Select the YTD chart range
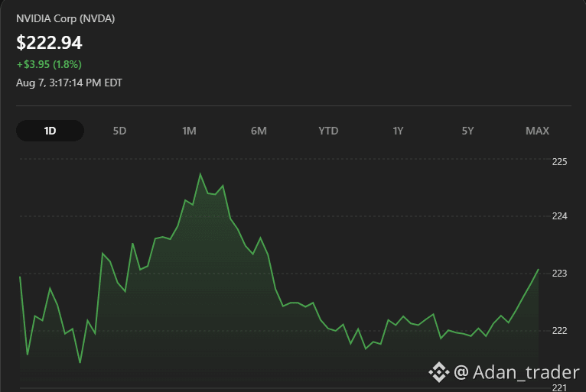 [x=328, y=131]
